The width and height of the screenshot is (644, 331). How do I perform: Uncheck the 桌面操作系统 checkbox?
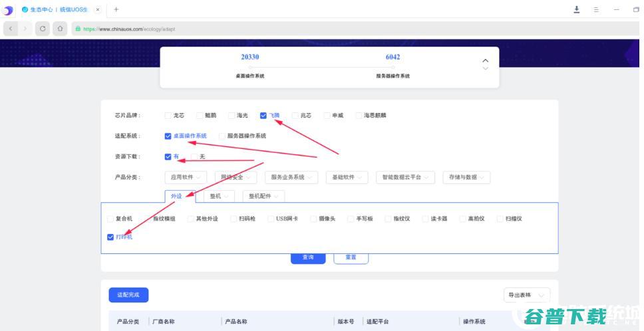tap(168, 136)
